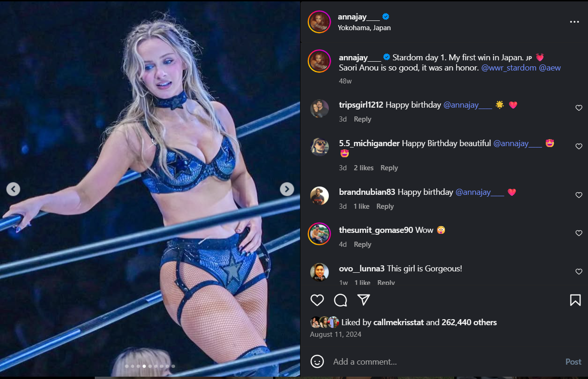Open annajay___ profile picture in header
588x379 pixels.
[319, 22]
